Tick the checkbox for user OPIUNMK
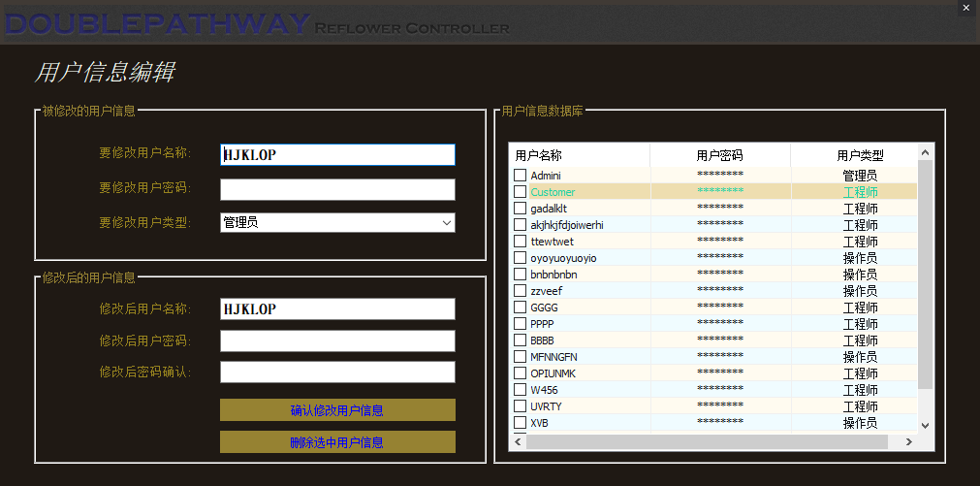The image size is (980, 486). pyautogui.click(x=520, y=373)
